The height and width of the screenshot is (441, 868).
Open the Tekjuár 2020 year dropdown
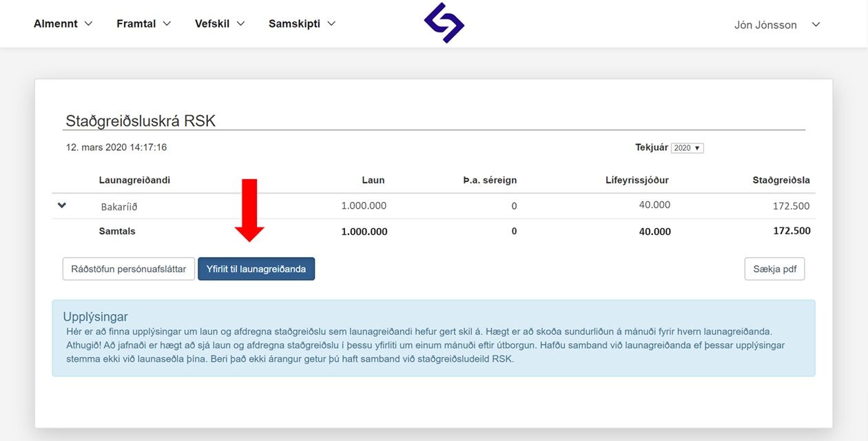[x=687, y=148]
